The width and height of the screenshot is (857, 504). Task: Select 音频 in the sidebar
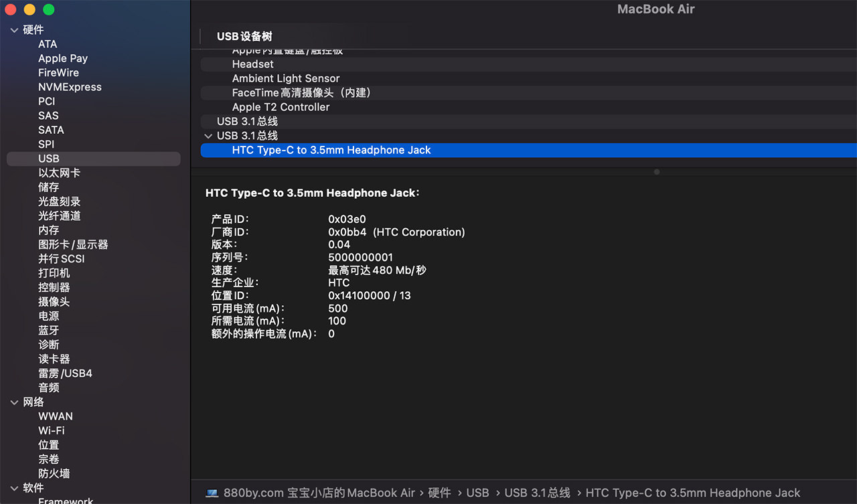pyautogui.click(x=49, y=388)
